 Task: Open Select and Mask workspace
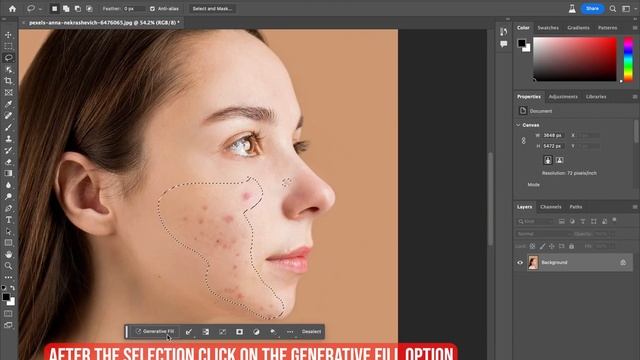212,9
